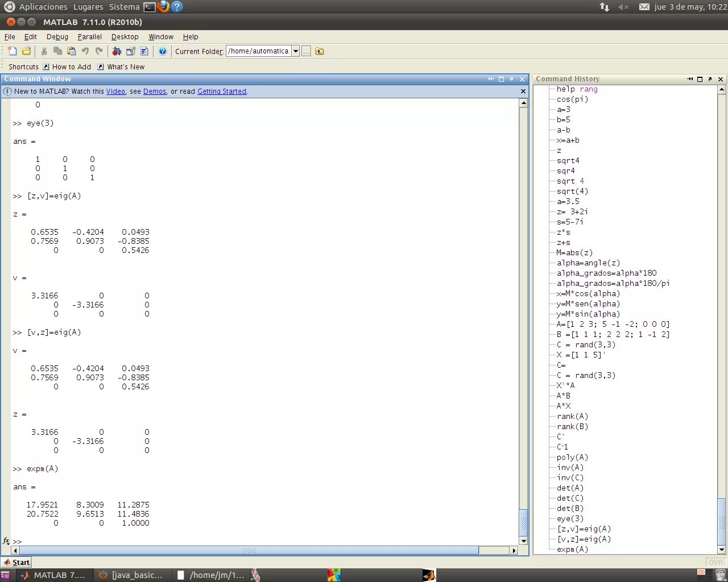This screenshot has width=728, height=582.
Task: Follow the Getting Started link
Action: pos(221,92)
